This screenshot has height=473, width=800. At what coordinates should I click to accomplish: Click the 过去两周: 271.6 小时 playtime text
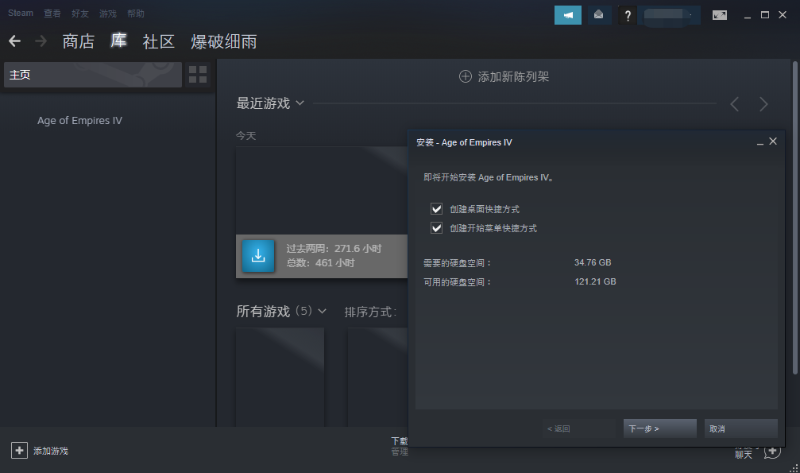[334, 248]
